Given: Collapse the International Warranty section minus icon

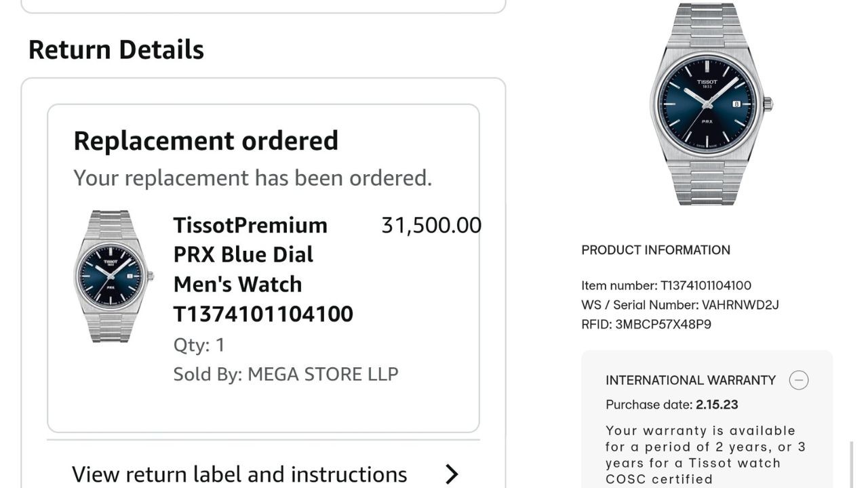Looking at the screenshot, I should pyautogui.click(x=798, y=380).
